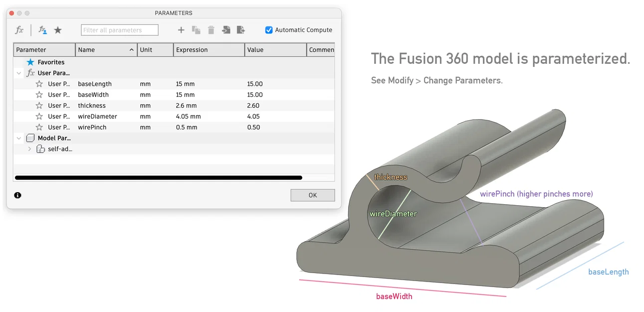The height and width of the screenshot is (312, 644).
Task: Collapse the User Parameters group
Action: coord(19,73)
